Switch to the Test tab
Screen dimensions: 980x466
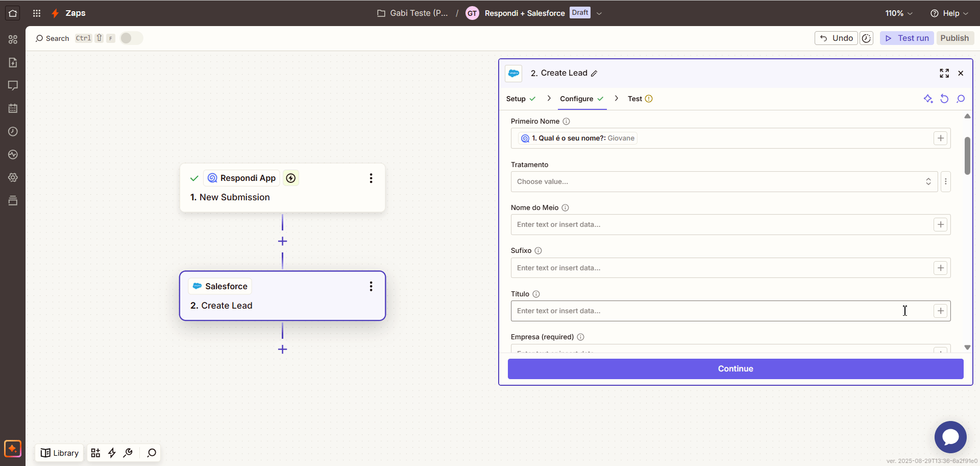(x=640, y=99)
